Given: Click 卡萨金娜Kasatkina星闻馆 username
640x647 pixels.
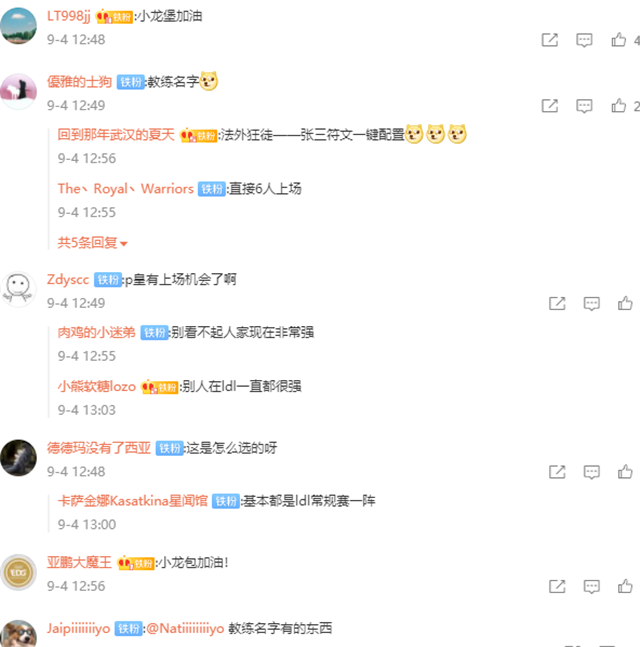Looking at the screenshot, I should 132,501.
